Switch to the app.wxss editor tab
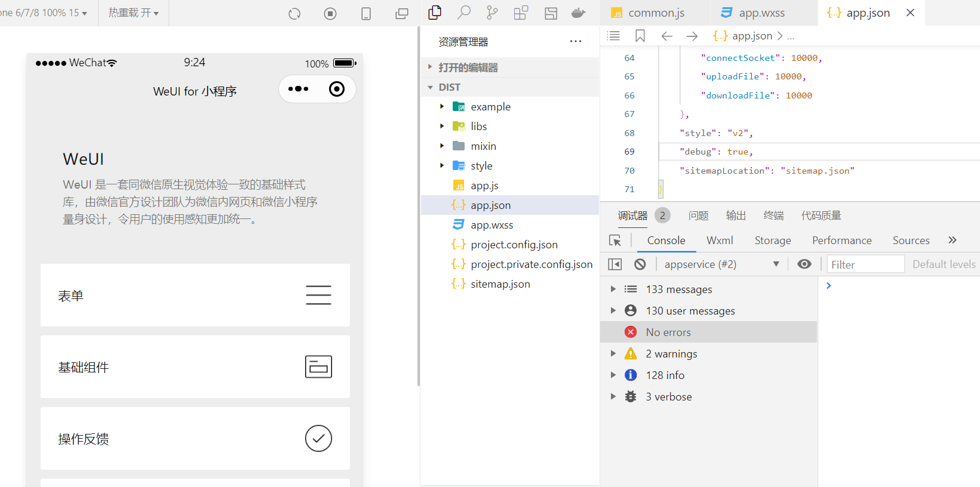This screenshot has width=980, height=487. (x=763, y=13)
